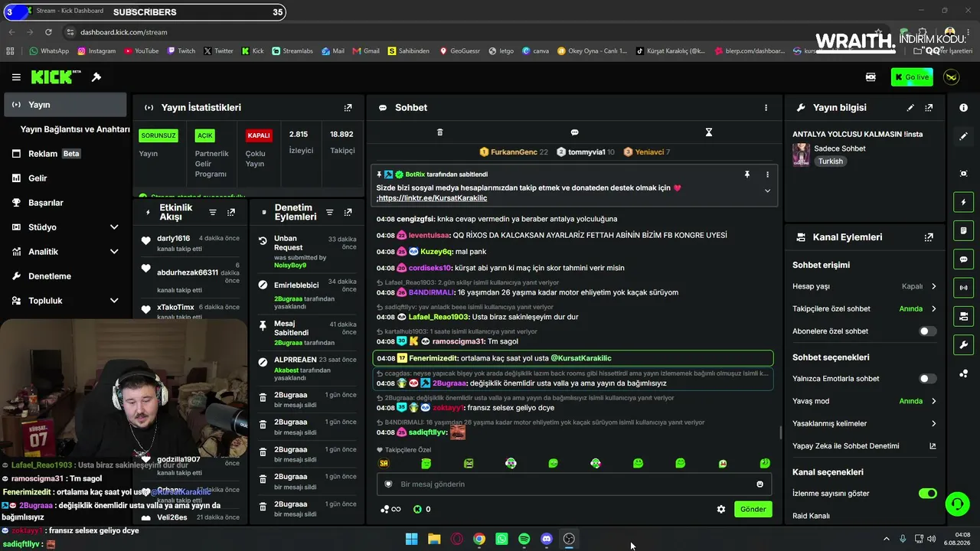Select Yayın in the sidebar

coord(64,105)
